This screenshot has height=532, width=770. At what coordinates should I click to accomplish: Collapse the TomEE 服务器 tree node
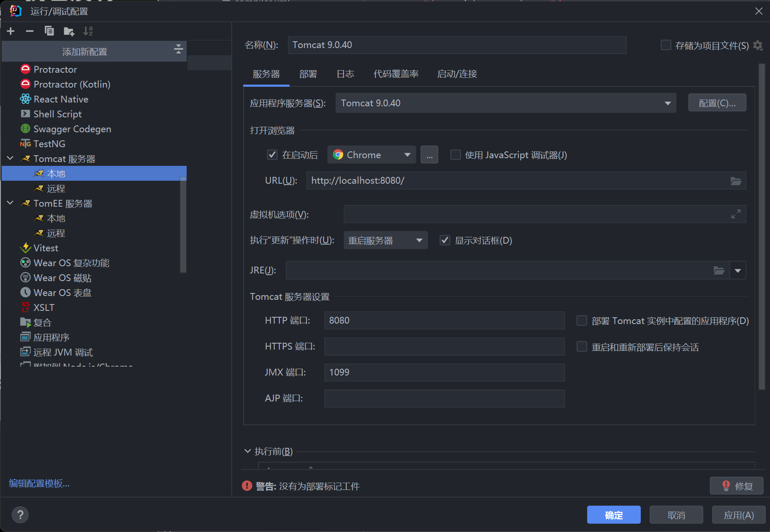[x=11, y=203]
